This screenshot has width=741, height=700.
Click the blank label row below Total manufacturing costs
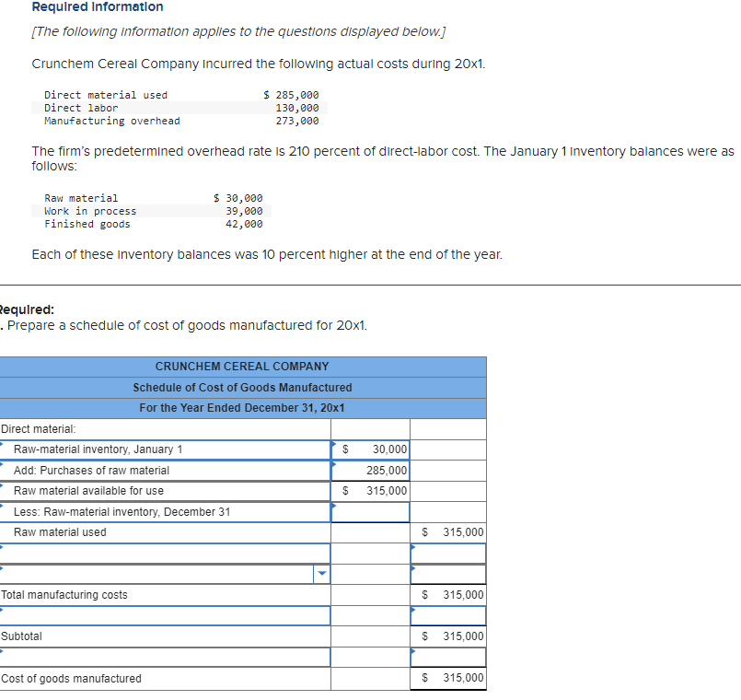(165, 616)
